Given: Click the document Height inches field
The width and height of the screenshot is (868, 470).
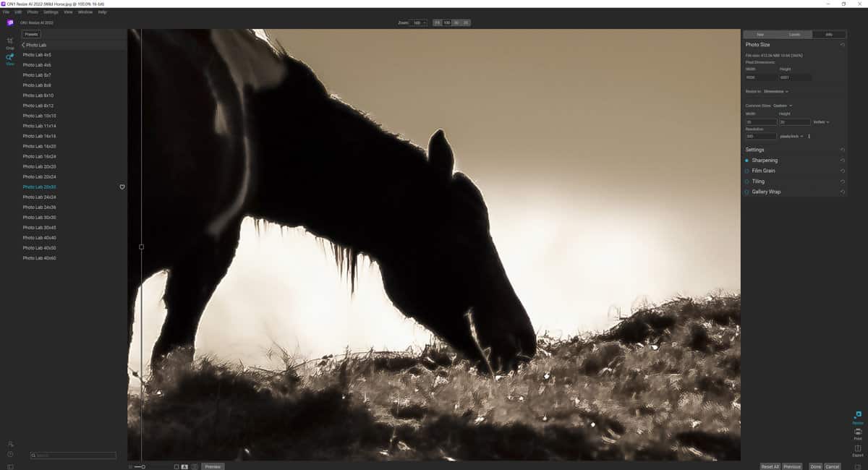Looking at the screenshot, I should (794, 122).
